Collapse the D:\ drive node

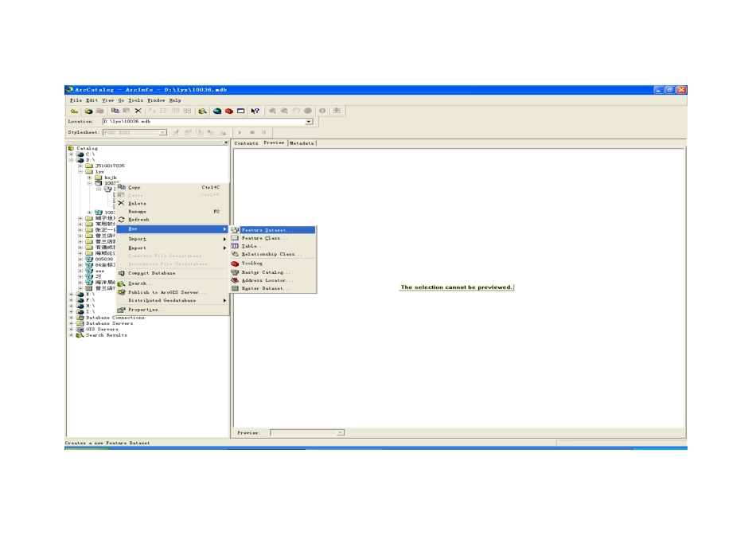point(72,160)
